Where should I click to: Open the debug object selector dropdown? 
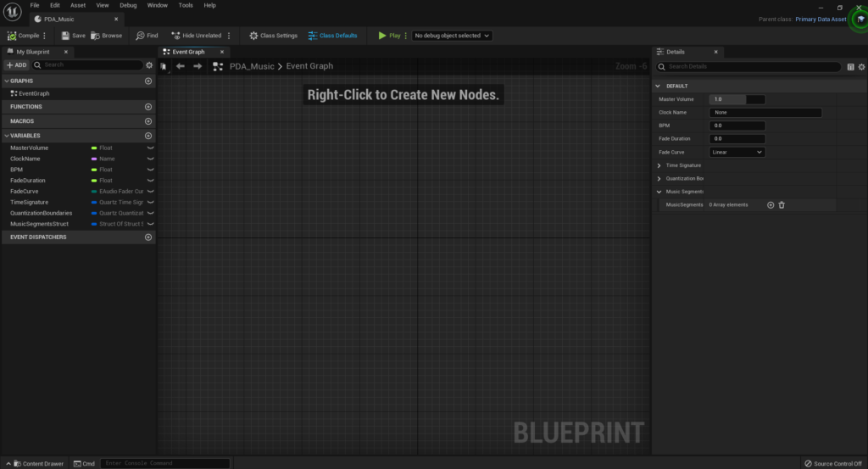coord(451,36)
